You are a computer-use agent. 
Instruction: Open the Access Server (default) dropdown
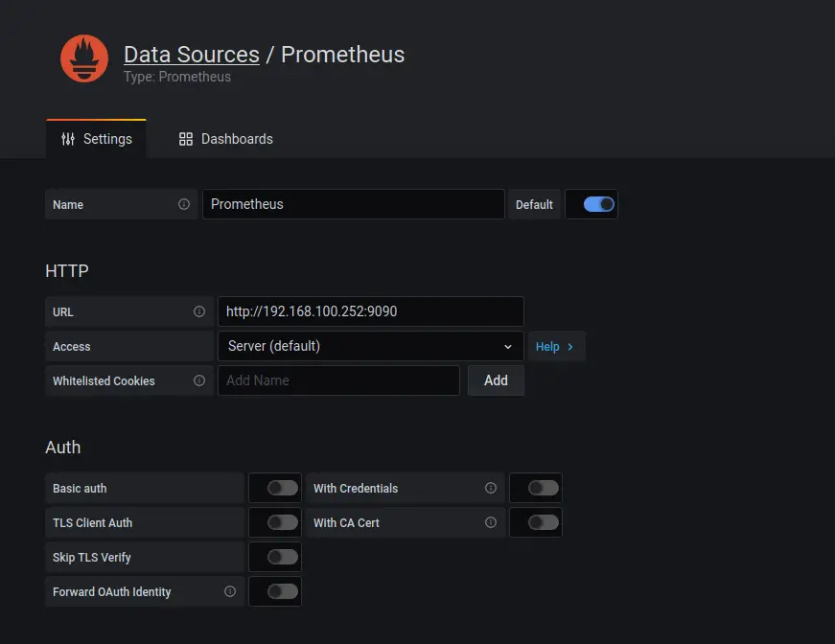(x=371, y=346)
